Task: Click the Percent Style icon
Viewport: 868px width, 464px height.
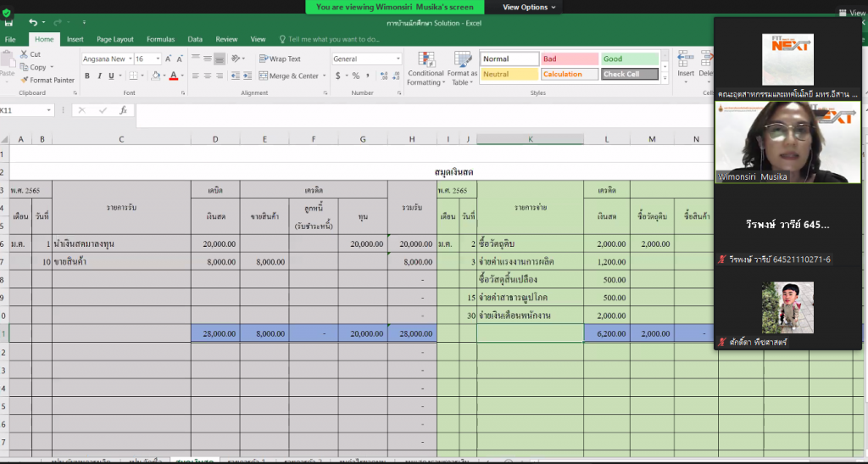Action: (x=355, y=76)
